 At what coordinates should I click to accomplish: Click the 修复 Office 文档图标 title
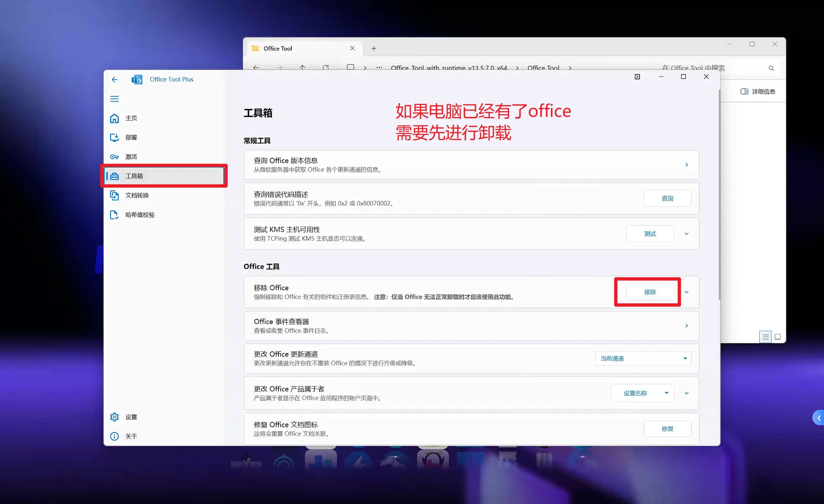286,424
